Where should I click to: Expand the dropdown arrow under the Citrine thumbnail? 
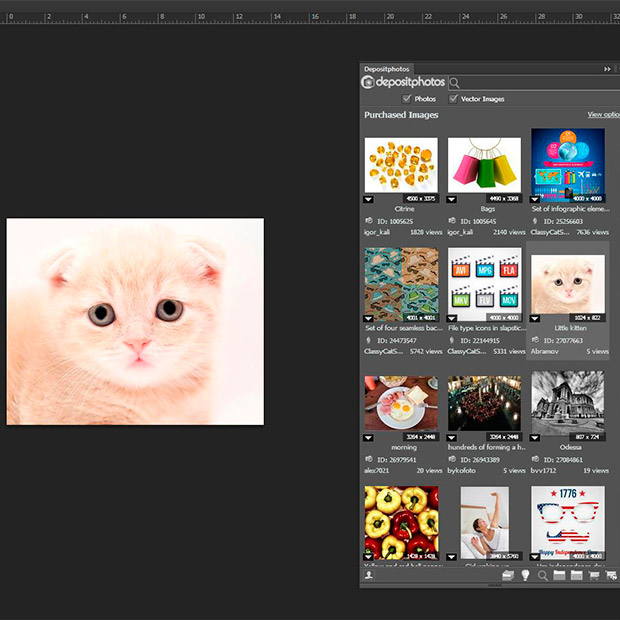pos(368,199)
